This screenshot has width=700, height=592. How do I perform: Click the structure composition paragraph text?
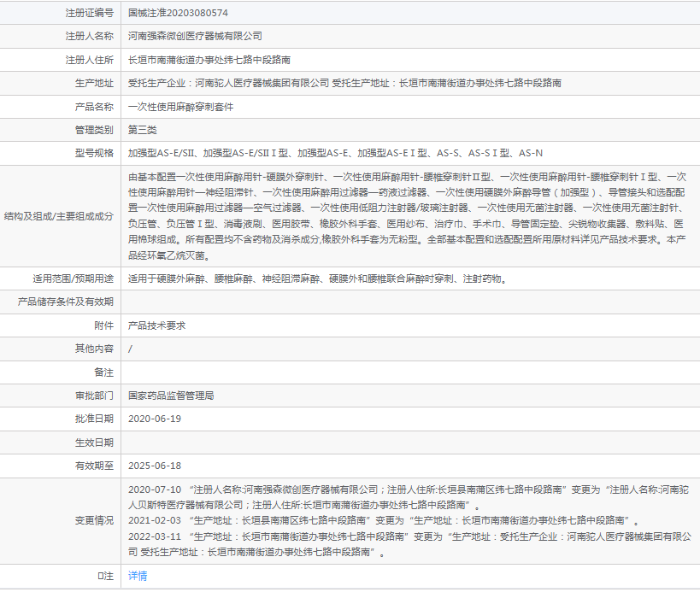[407, 216]
